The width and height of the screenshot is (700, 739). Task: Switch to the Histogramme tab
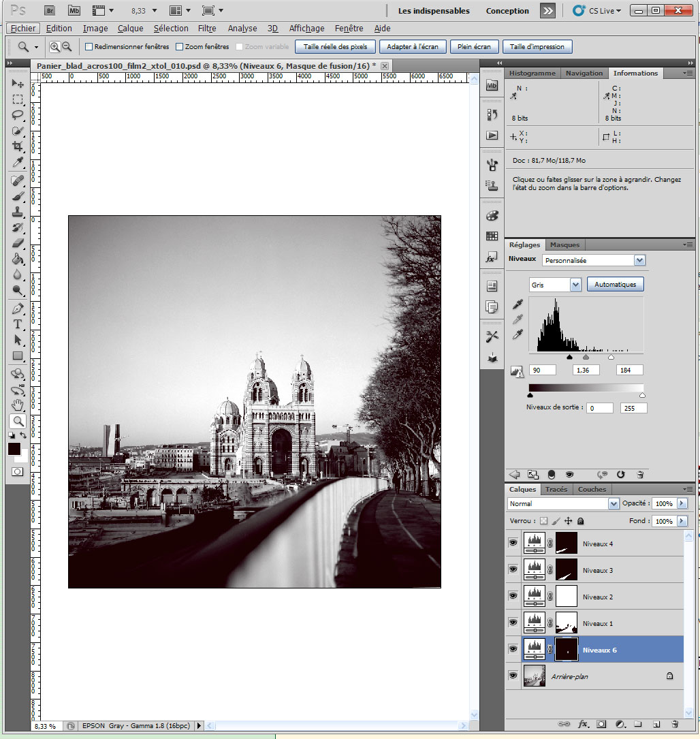[x=532, y=73]
